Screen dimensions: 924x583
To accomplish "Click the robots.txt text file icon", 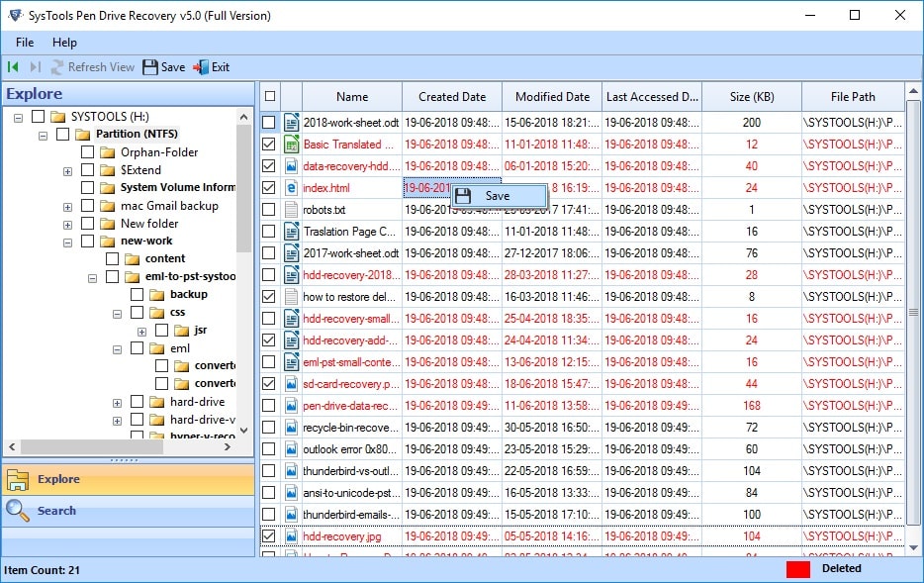I will click(x=291, y=209).
